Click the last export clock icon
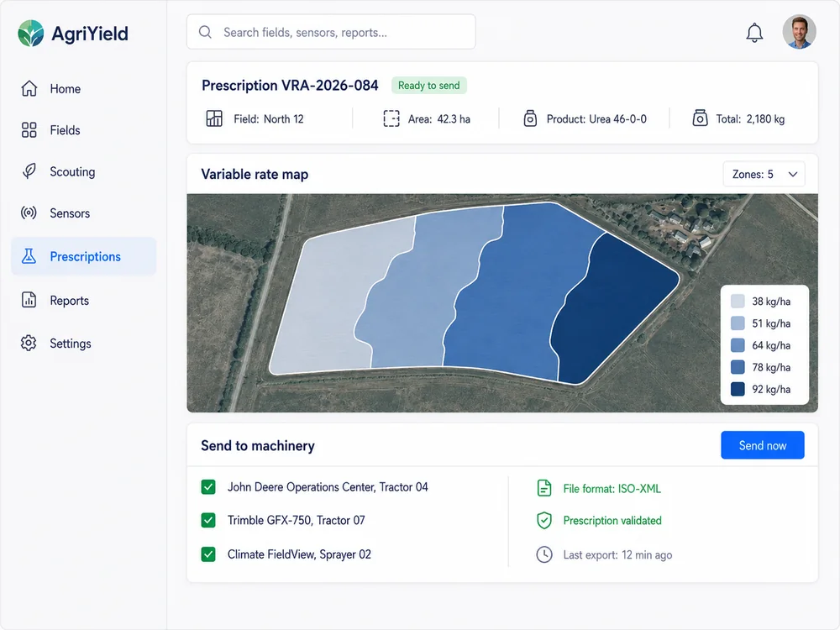 pos(544,554)
